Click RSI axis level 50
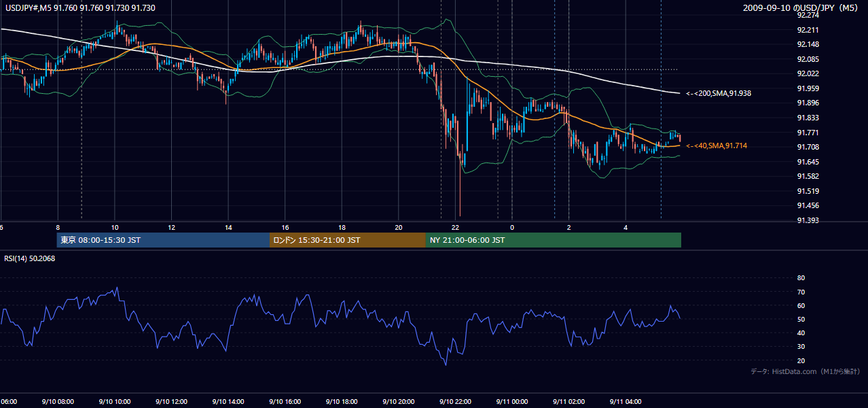This screenshot has width=868, height=408. (801, 319)
